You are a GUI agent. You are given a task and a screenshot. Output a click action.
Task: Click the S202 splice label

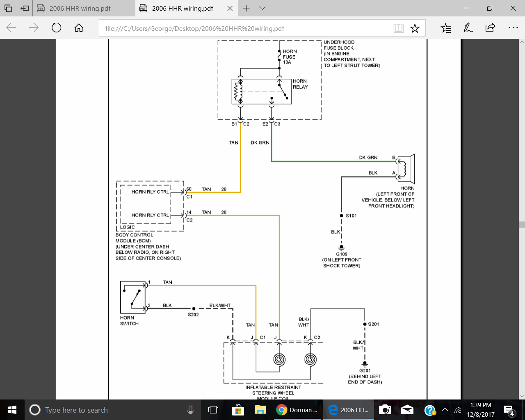click(x=193, y=315)
